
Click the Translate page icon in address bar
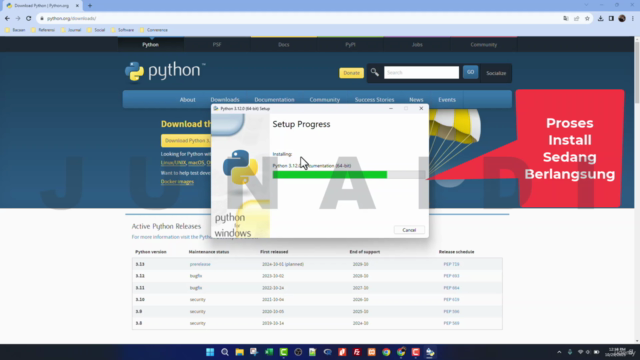pos(566,18)
